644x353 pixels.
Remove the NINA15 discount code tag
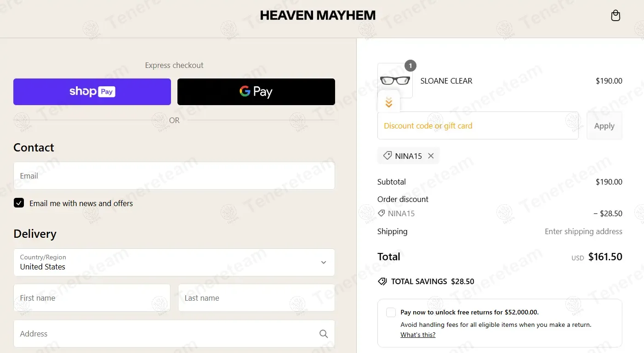431,156
